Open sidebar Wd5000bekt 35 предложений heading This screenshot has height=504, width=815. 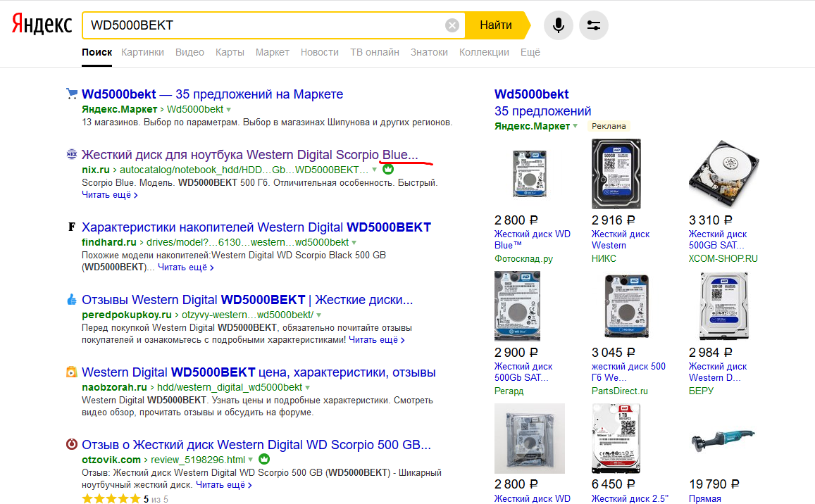[x=542, y=102]
